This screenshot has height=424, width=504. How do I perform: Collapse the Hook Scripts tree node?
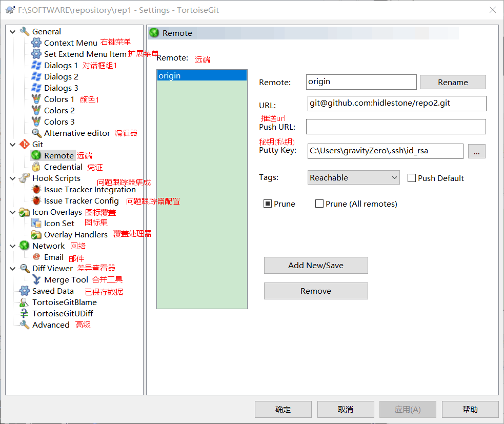tap(12, 178)
